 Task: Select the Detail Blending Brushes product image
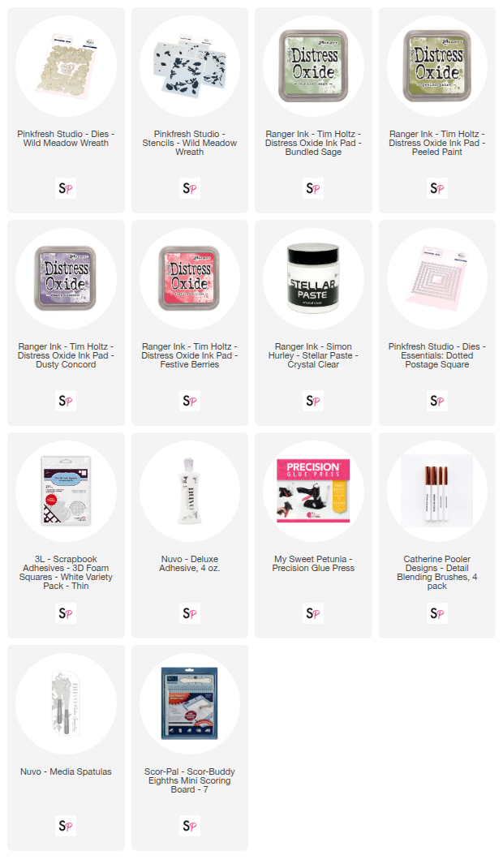click(437, 491)
